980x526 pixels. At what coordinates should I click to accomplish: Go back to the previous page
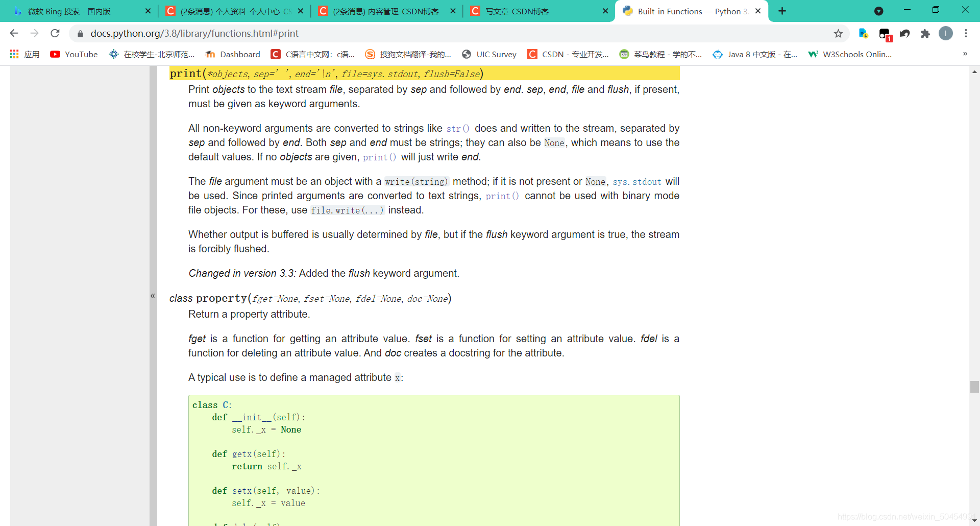tap(14, 33)
